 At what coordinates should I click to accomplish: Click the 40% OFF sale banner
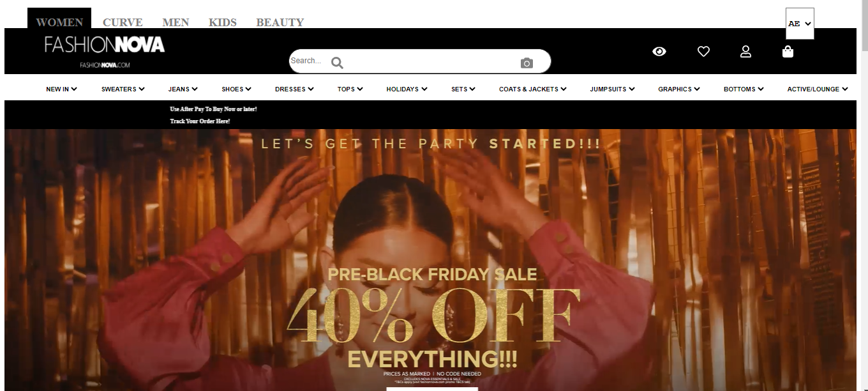(x=430, y=260)
